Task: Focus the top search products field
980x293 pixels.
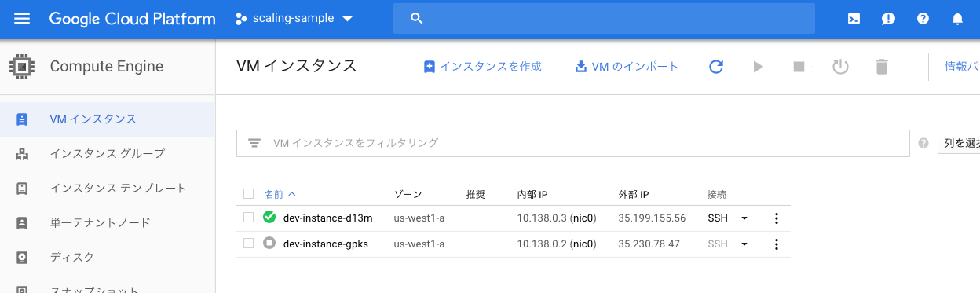Action: tap(604, 18)
